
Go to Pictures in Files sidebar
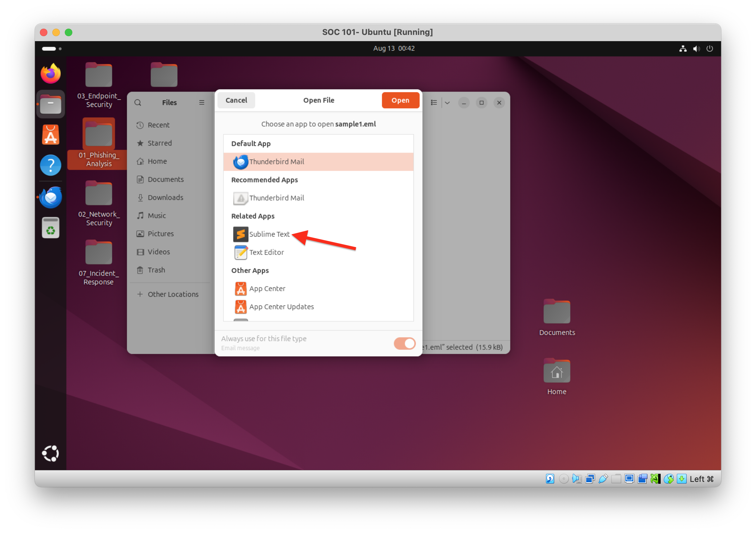170,234
